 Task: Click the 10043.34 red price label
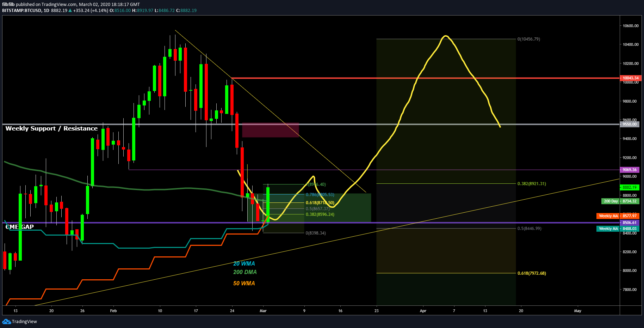coord(630,78)
